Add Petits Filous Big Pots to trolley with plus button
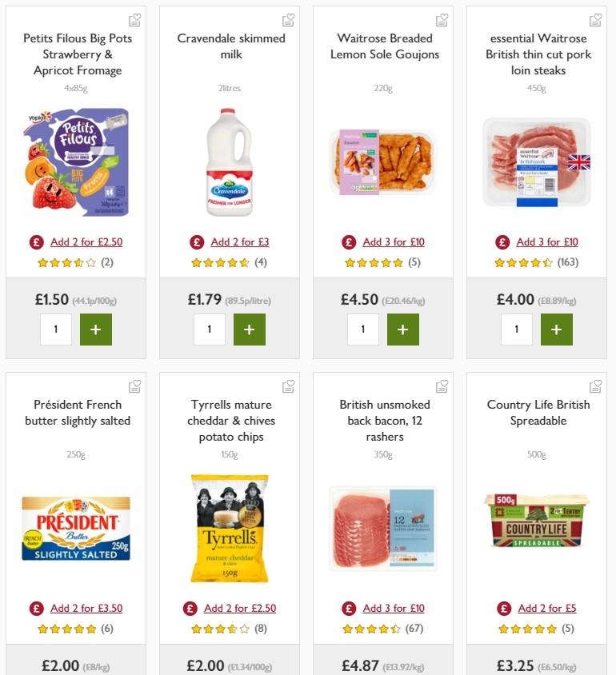The image size is (616, 675). (x=96, y=329)
